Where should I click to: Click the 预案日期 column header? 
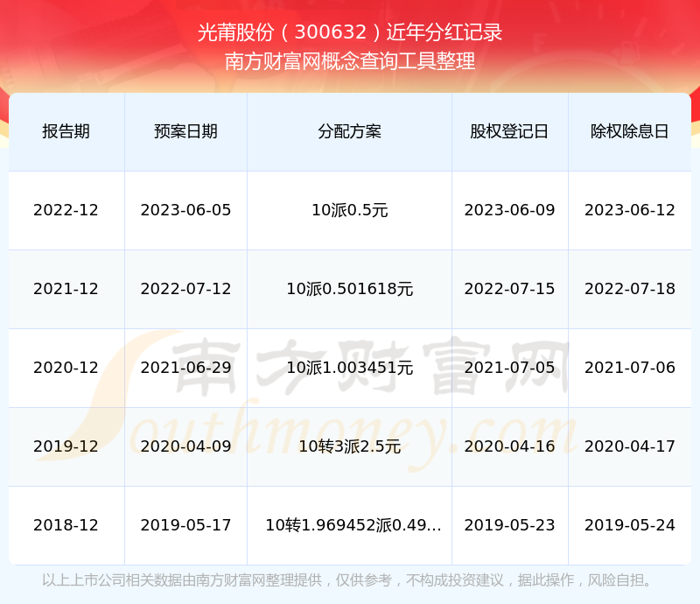(x=185, y=131)
